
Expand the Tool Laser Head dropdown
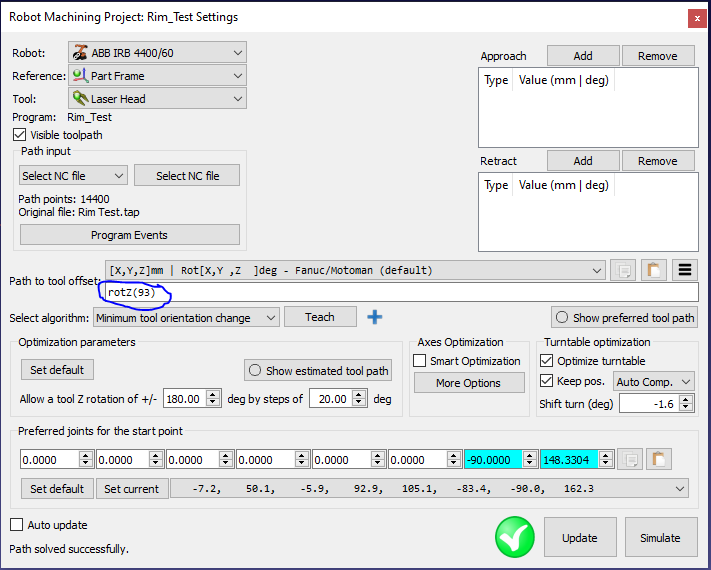coord(156,98)
